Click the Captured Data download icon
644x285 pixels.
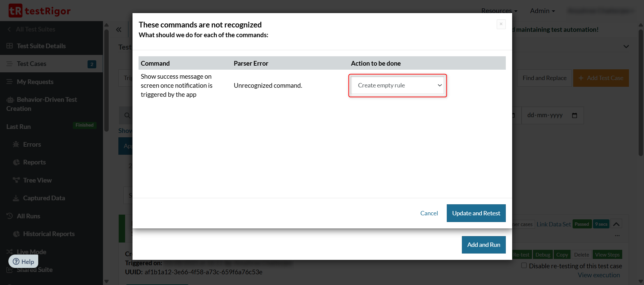pyautogui.click(x=16, y=198)
